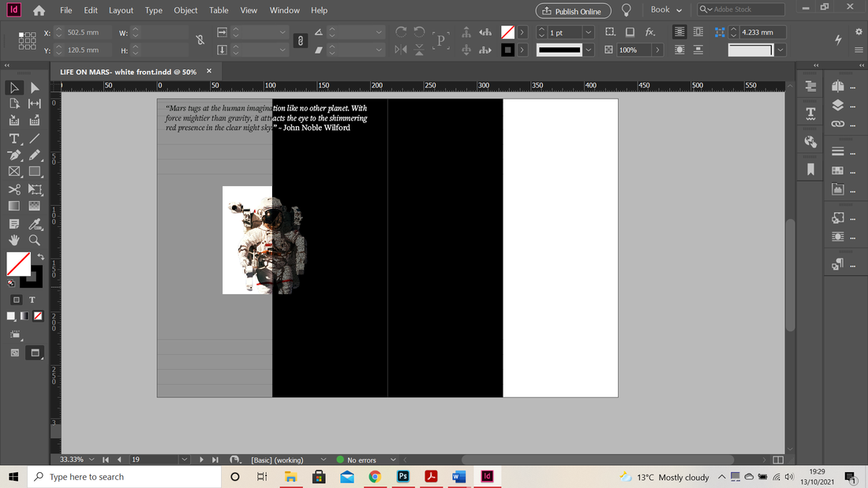Switch to Normal screen mode
The height and width of the screenshot is (488, 868).
click(x=14, y=353)
